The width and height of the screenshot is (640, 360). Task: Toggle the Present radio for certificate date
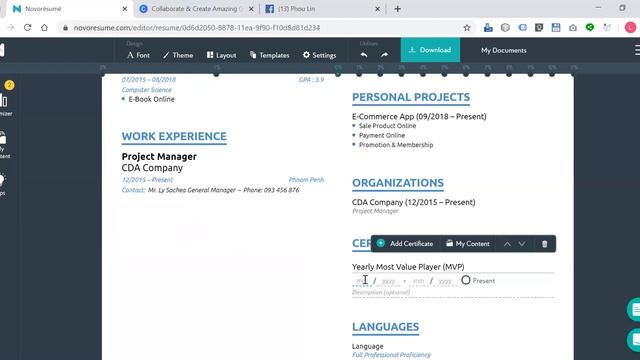(466, 280)
